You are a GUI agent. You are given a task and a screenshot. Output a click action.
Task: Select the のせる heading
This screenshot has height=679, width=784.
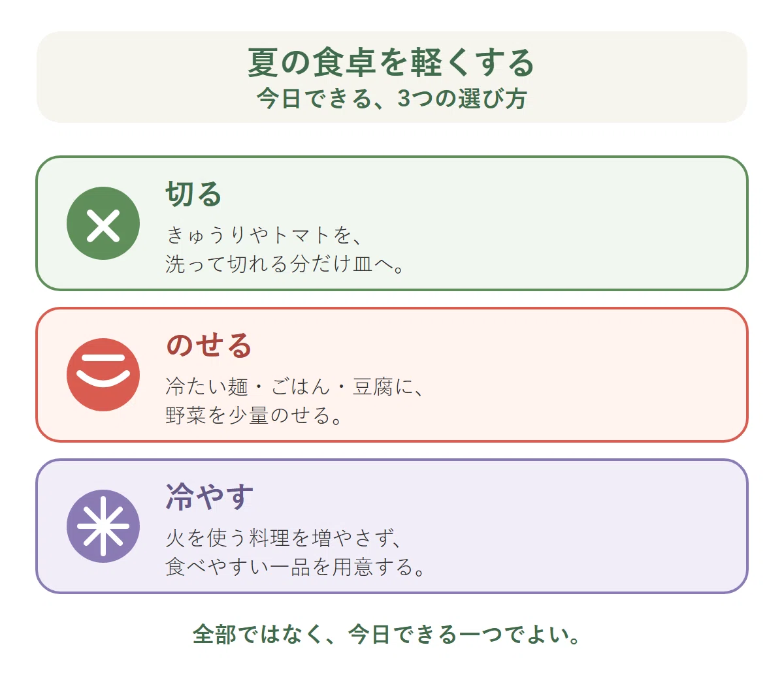pyautogui.click(x=209, y=345)
